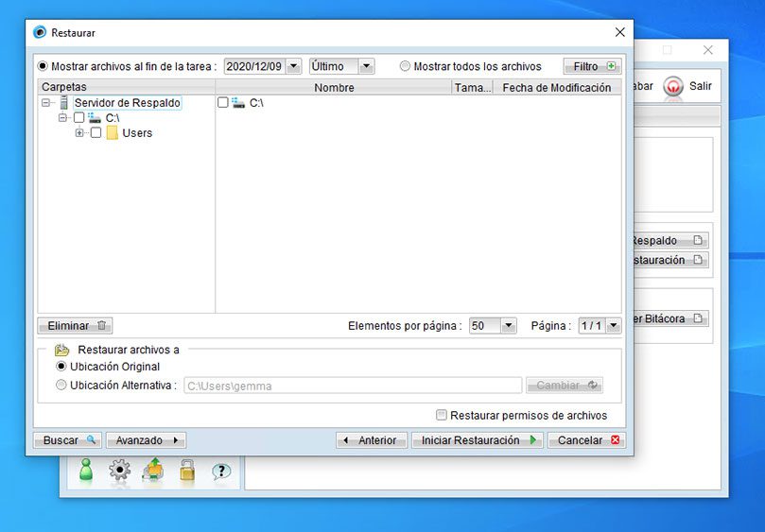
Task: Click the Nombre column header
Action: (x=334, y=87)
